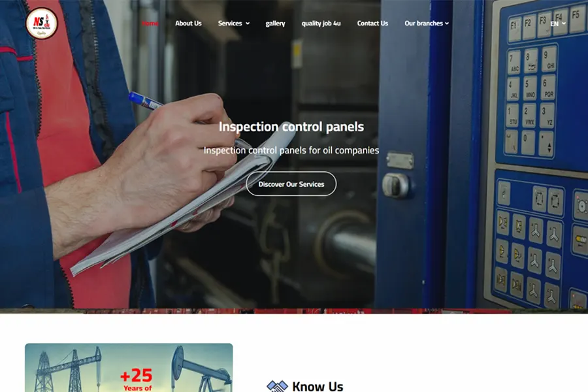The image size is (588, 392).
Task: Click the arrow beside Our branches
Action: click(447, 24)
